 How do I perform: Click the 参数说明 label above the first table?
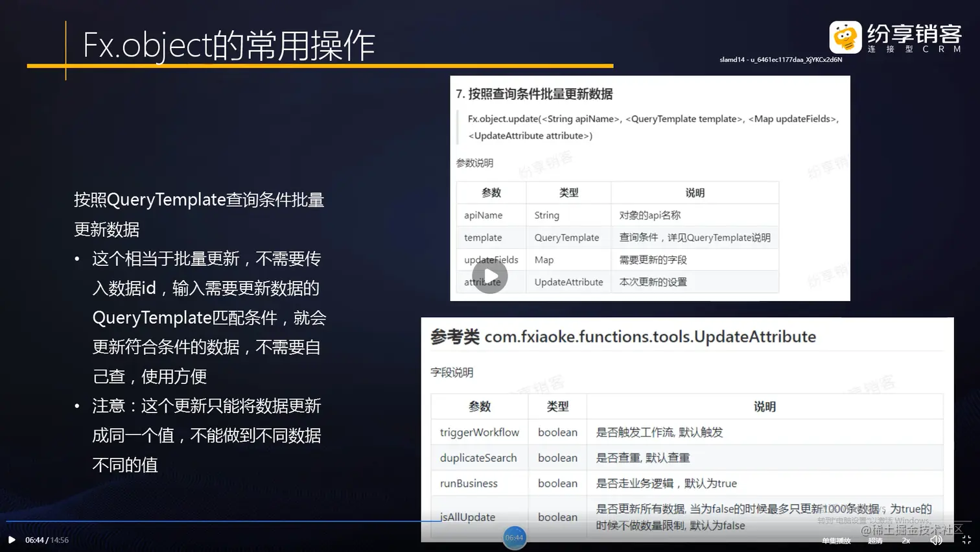coord(474,163)
